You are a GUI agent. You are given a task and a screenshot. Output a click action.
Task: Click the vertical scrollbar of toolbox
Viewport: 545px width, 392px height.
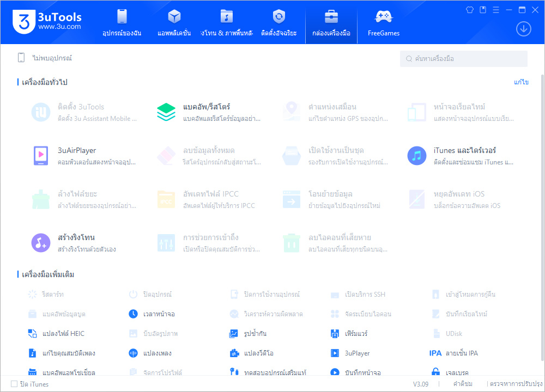tap(542, 217)
